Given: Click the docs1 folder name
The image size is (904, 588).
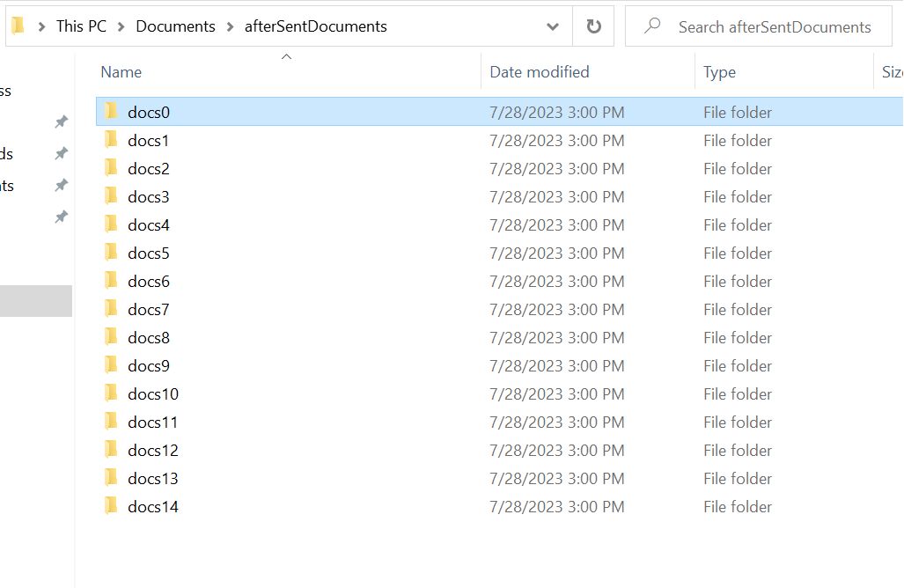Looking at the screenshot, I should (148, 140).
